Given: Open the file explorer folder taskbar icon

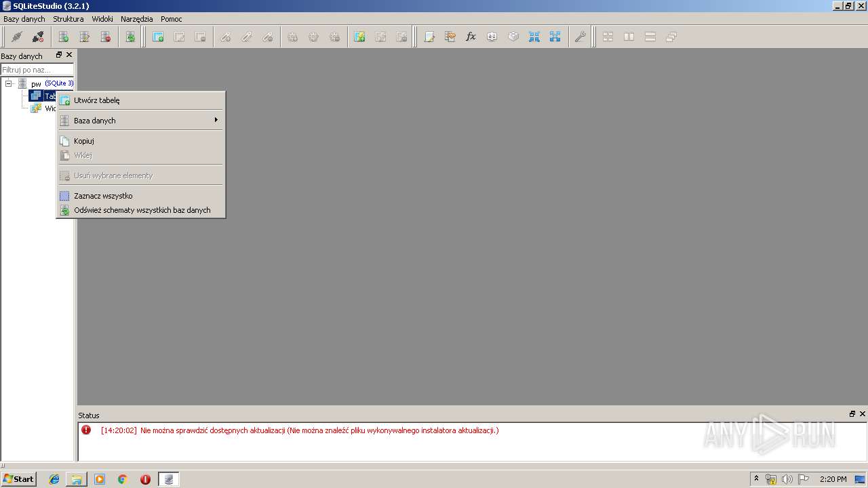Looking at the screenshot, I should [x=77, y=479].
